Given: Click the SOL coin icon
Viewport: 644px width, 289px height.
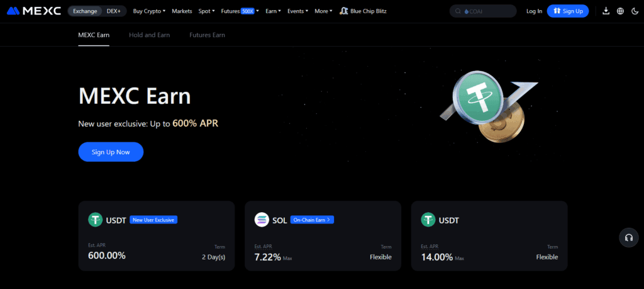Looking at the screenshot, I should click(261, 220).
